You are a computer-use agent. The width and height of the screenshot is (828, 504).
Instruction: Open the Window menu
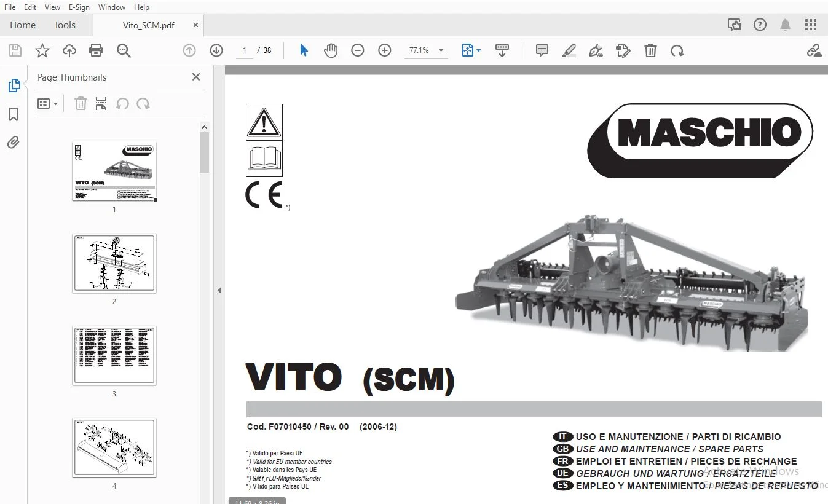pyautogui.click(x=112, y=7)
